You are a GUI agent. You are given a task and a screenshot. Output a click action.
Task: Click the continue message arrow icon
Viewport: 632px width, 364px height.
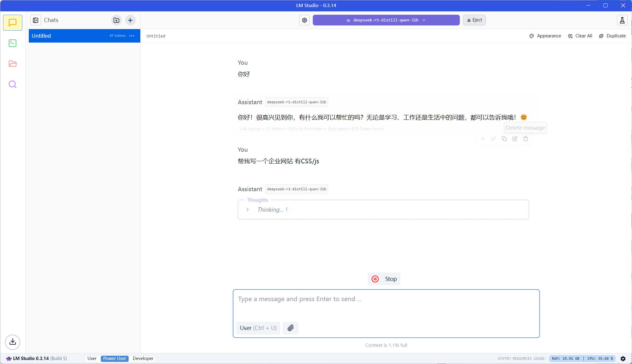(x=483, y=139)
